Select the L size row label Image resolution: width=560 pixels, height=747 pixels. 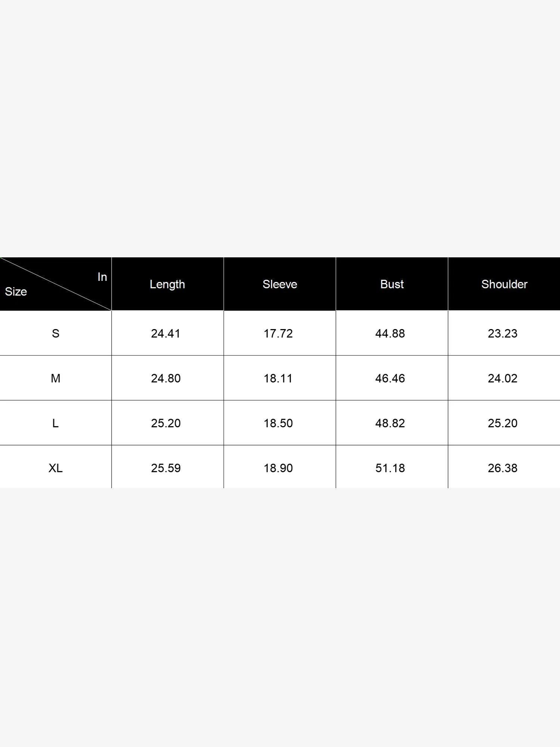pos(55,423)
